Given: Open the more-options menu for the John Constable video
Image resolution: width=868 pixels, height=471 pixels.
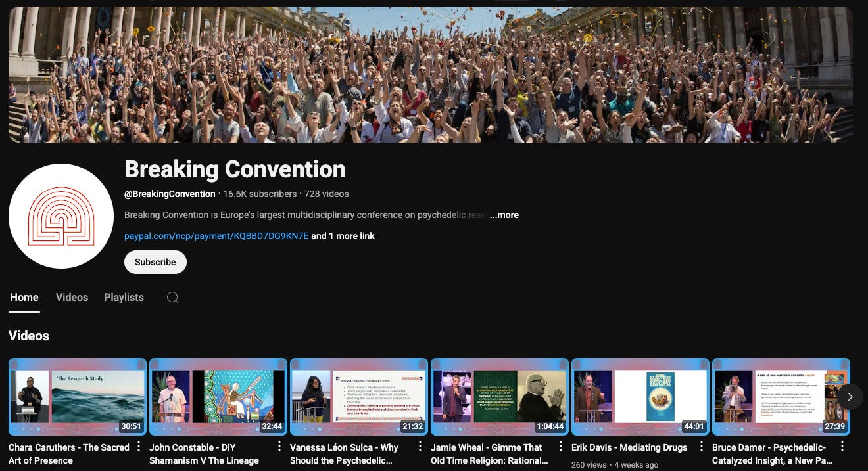Looking at the screenshot, I should (x=279, y=447).
